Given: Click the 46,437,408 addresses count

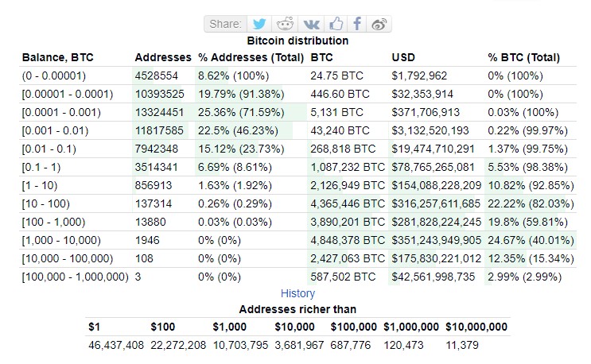Looking at the screenshot, I should [116, 345].
